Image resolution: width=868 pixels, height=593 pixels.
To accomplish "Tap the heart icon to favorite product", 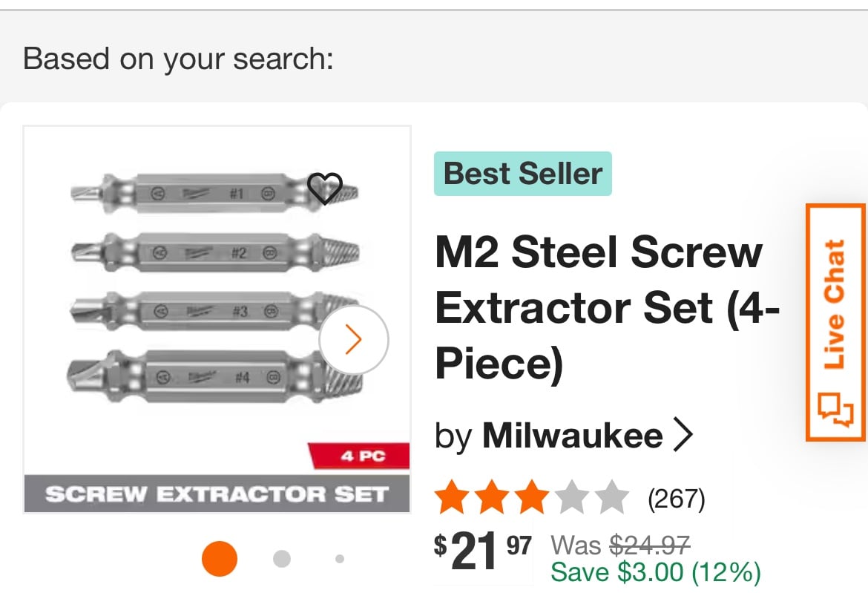I will click(x=324, y=188).
